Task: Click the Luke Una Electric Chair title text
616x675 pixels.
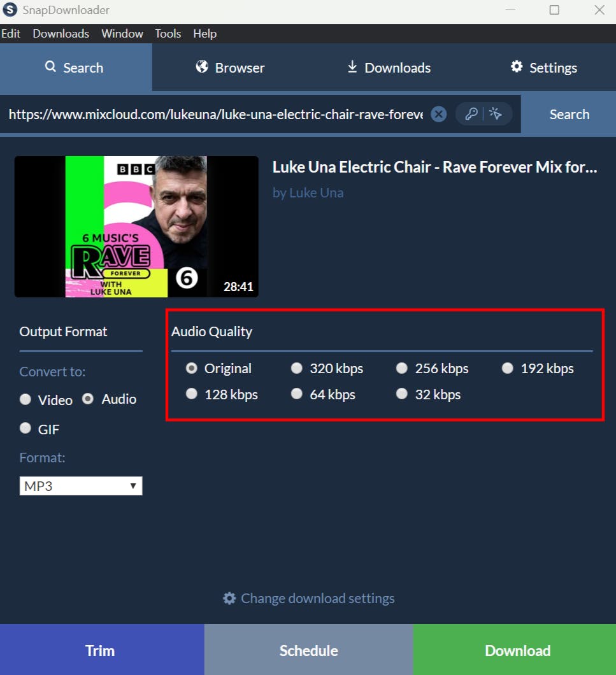Action: point(434,167)
